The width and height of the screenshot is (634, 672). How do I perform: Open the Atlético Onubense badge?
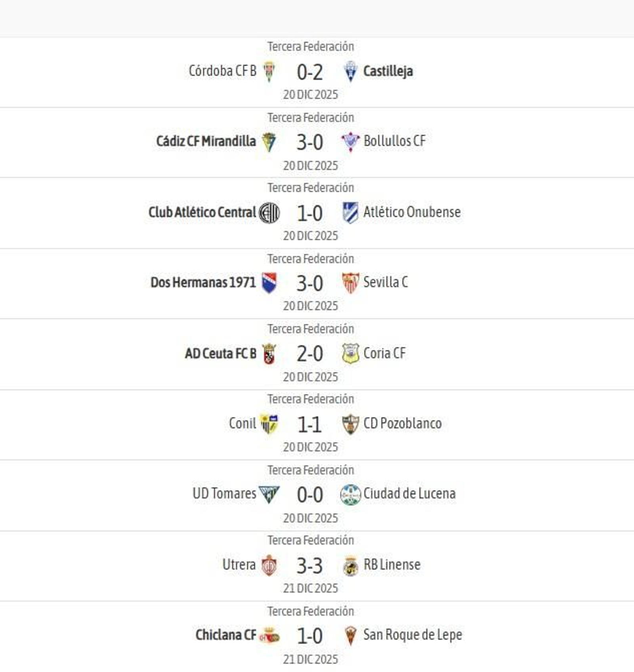tap(351, 212)
